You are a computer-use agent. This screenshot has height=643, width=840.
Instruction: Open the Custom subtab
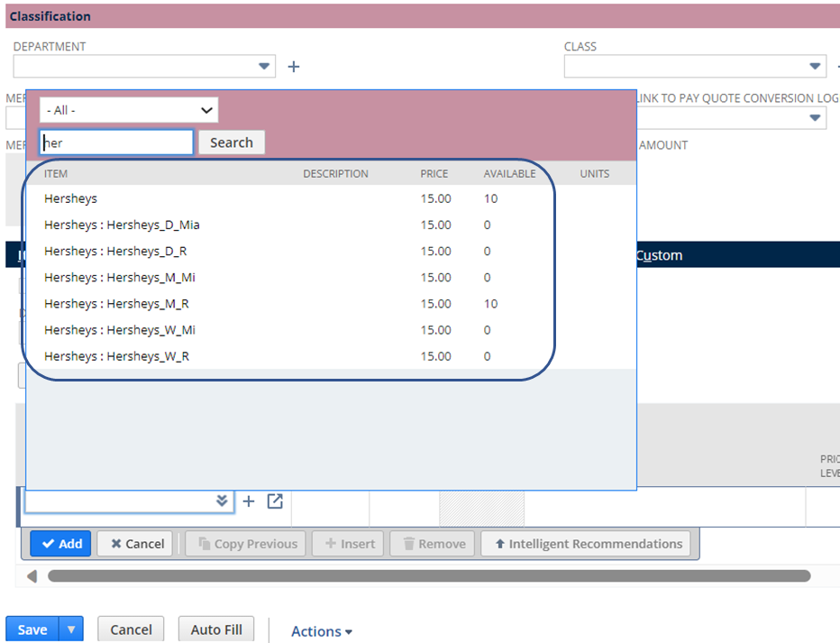click(659, 255)
